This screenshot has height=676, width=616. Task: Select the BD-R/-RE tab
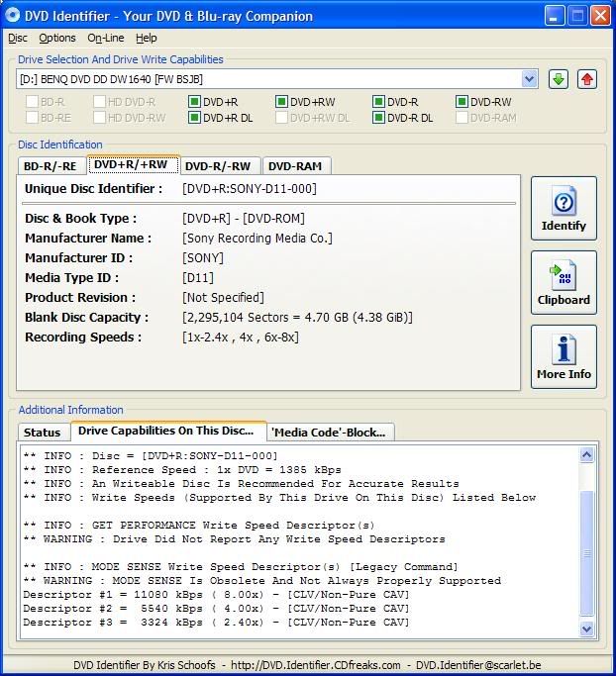click(50, 166)
